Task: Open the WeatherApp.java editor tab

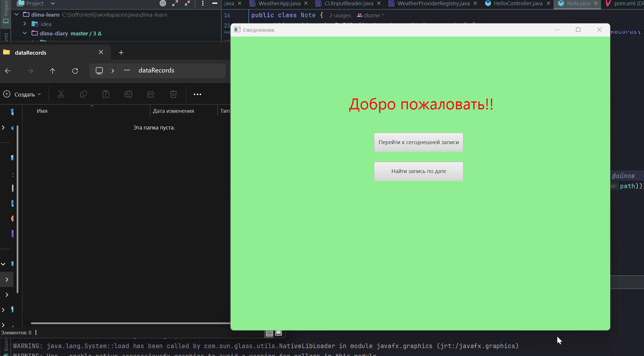Action: [279, 4]
